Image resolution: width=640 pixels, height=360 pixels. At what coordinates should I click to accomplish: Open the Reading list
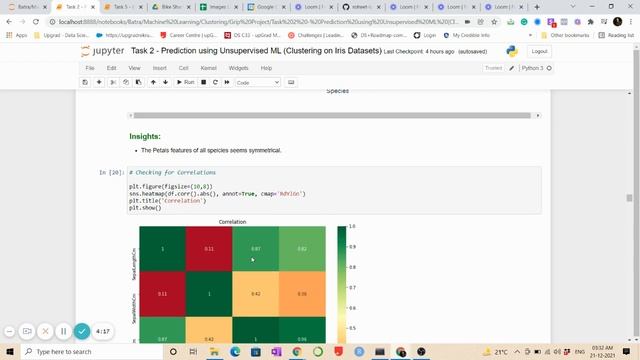click(616, 36)
